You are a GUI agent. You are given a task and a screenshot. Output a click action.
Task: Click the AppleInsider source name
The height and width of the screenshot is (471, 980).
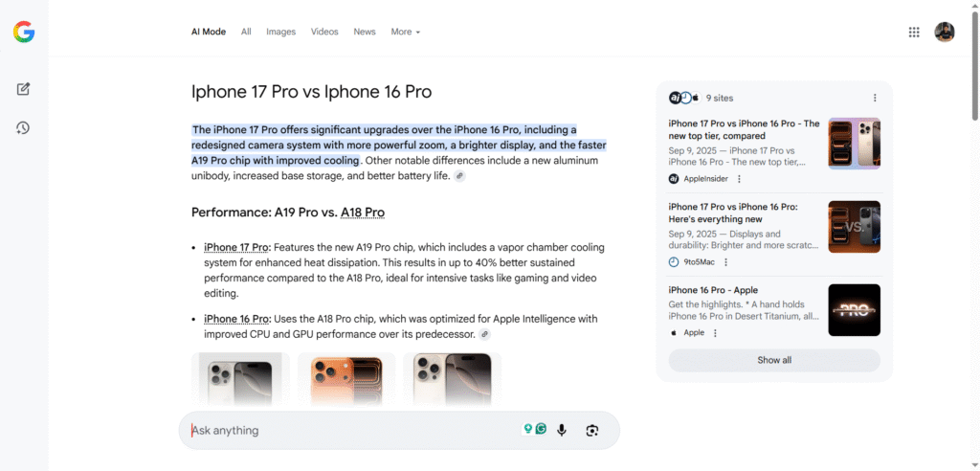705,179
